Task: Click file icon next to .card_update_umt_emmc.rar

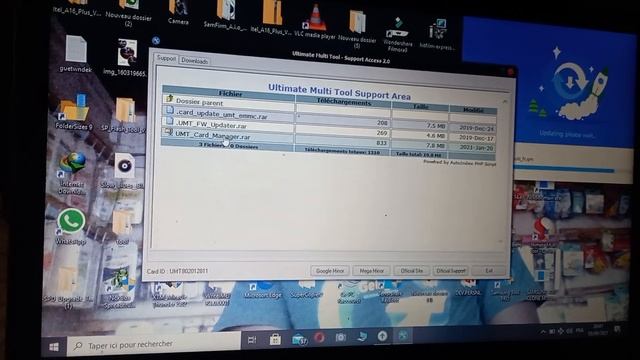Action: click(x=170, y=110)
